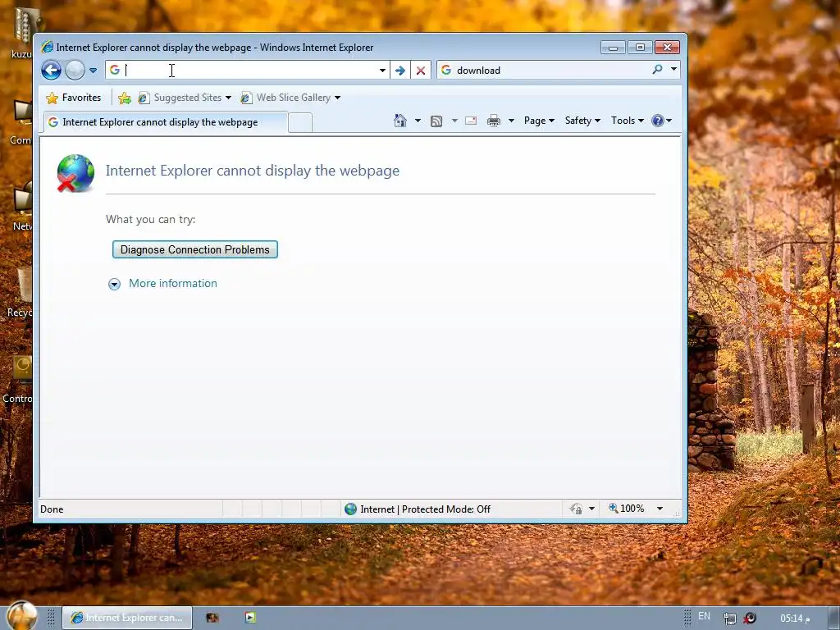Open a new blank tab
Screen dimensions: 840x630
click(x=300, y=123)
